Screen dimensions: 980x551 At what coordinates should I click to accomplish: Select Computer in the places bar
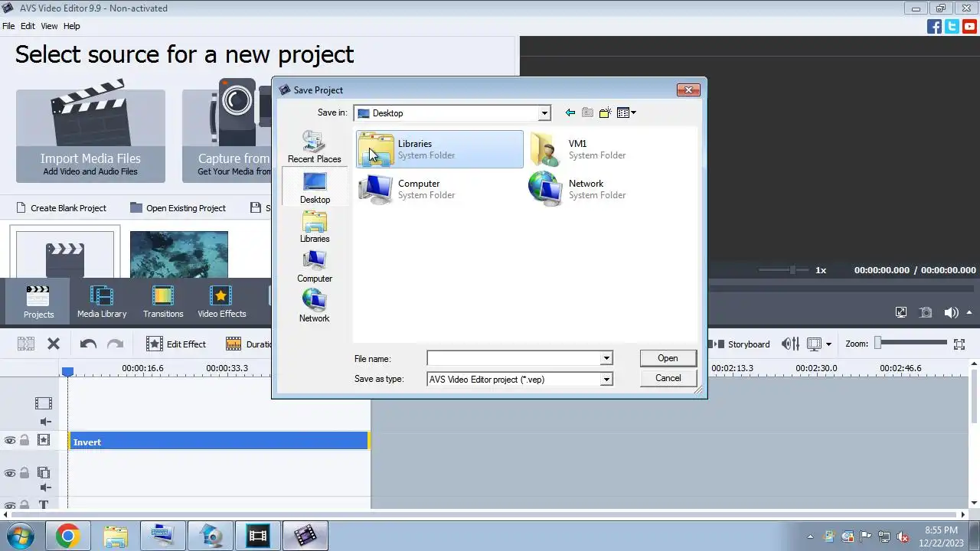pos(315,267)
